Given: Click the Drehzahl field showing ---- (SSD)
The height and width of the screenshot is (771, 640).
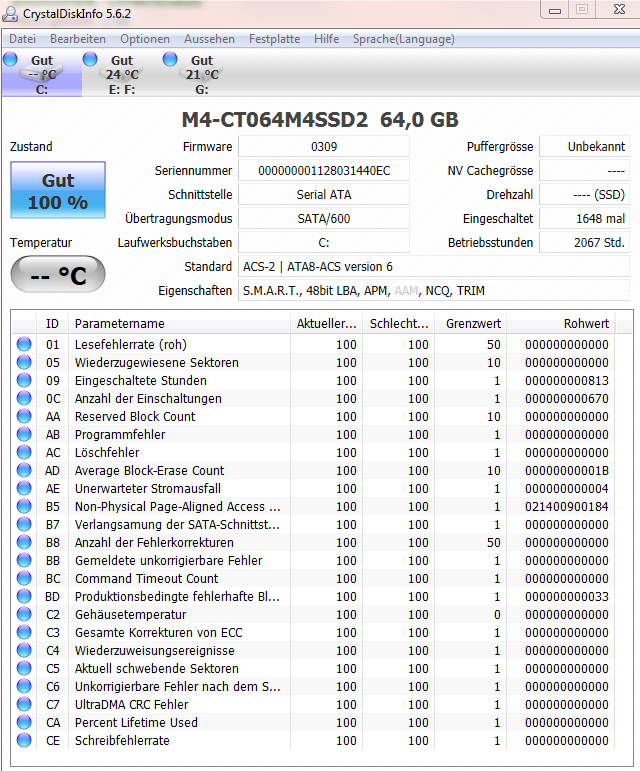Looking at the screenshot, I should (584, 195).
